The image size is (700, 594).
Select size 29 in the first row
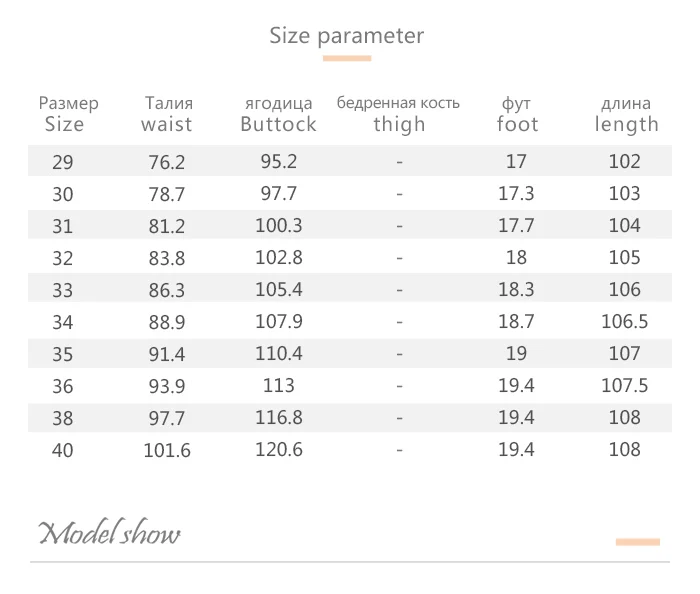[62, 162]
